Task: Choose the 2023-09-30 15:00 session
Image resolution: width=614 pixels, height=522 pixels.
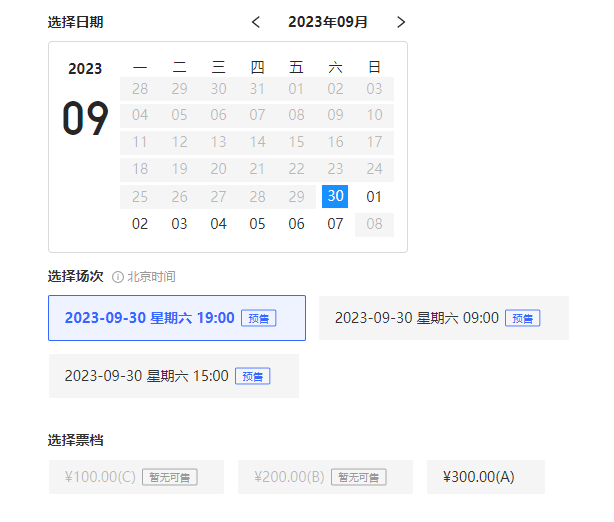Action: 173,376
